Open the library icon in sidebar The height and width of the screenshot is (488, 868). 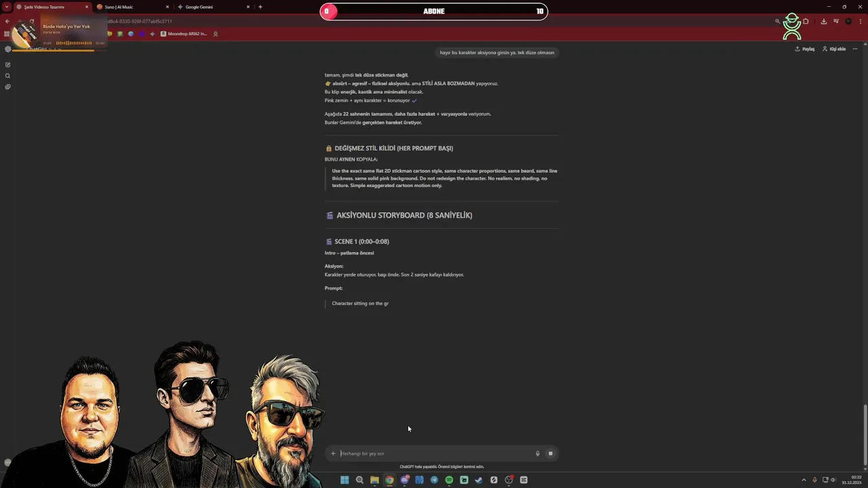[7, 87]
